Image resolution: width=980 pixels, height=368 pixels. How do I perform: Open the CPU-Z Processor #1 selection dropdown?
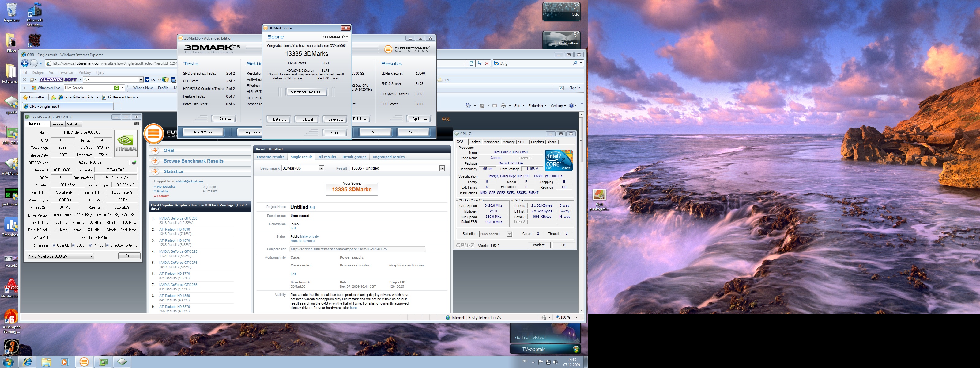tap(495, 234)
